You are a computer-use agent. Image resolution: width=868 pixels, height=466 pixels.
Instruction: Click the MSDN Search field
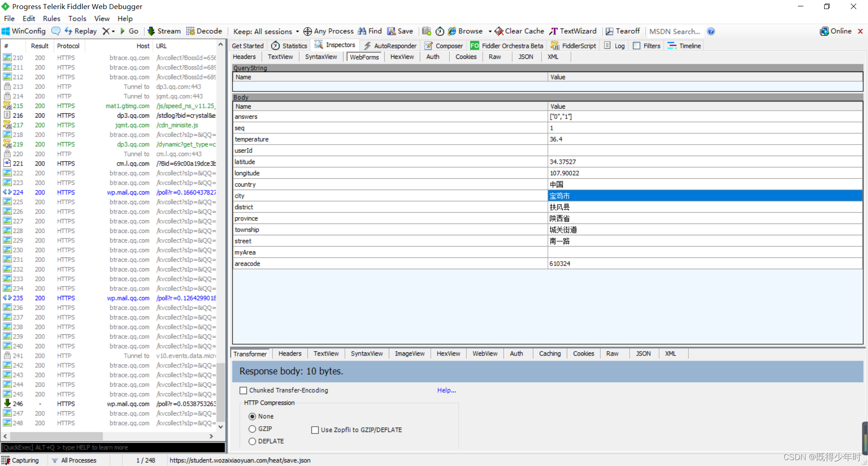pos(675,31)
